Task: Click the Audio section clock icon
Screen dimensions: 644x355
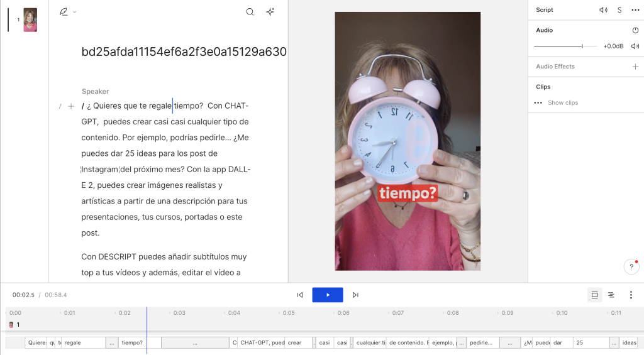Action: tap(635, 30)
